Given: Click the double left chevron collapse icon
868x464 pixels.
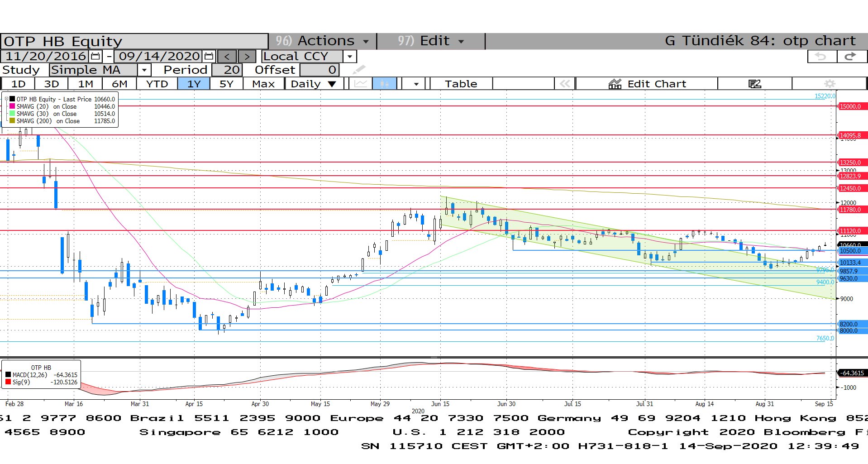Looking at the screenshot, I should point(564,84).
